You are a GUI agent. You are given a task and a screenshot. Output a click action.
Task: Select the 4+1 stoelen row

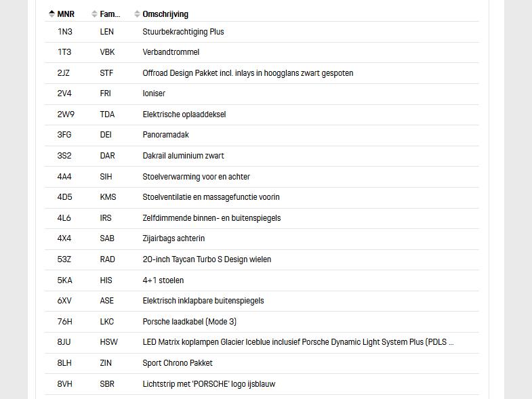(262, 280)
